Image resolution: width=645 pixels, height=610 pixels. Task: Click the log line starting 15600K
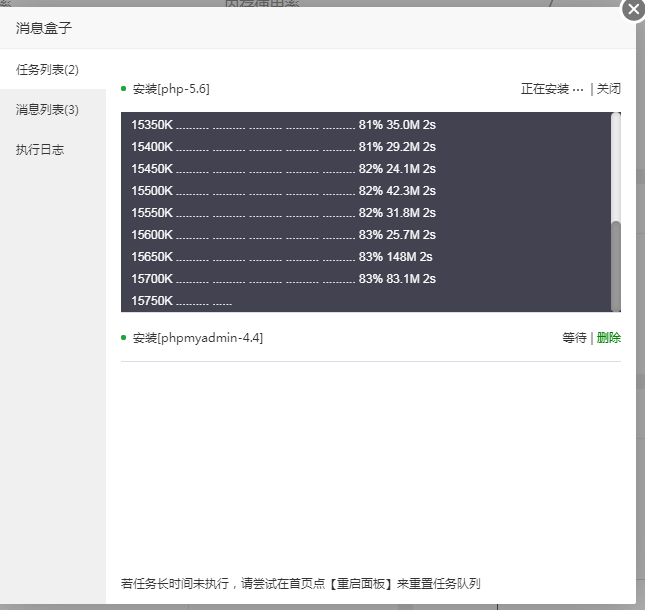283,235
